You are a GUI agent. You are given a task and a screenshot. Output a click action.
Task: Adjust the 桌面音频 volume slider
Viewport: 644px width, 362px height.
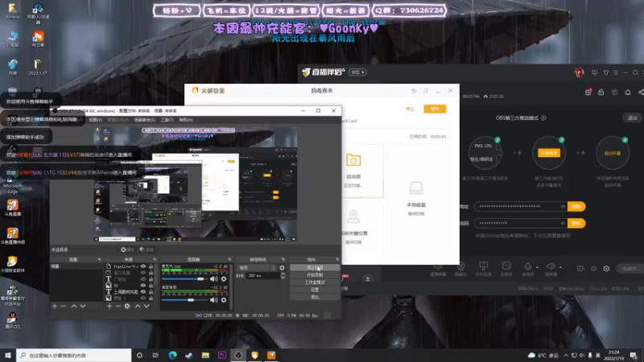tap(185, 300)
